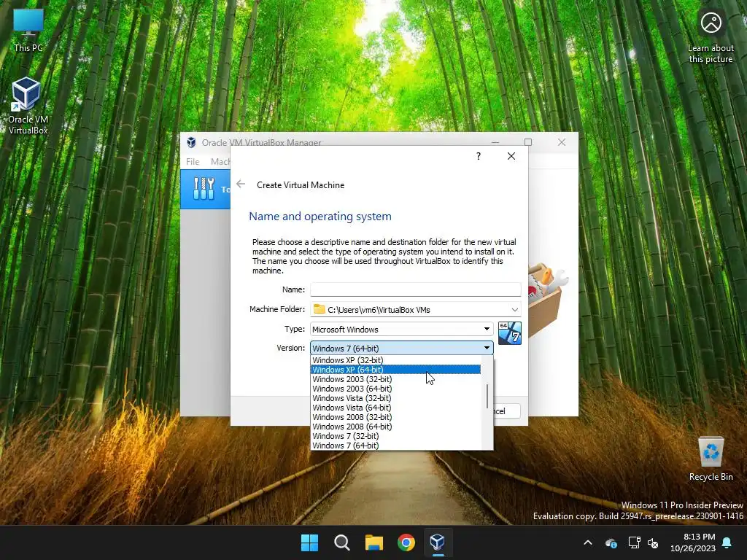Select Windows Vista (64-bit) from the list
The image size is (747, 560).
395,408
